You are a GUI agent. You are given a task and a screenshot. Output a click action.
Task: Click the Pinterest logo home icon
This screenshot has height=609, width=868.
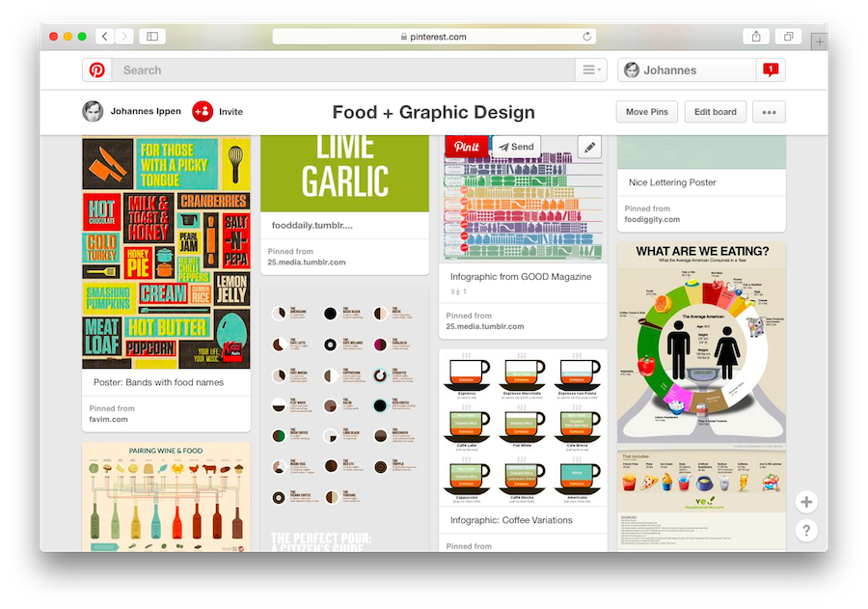96,70
